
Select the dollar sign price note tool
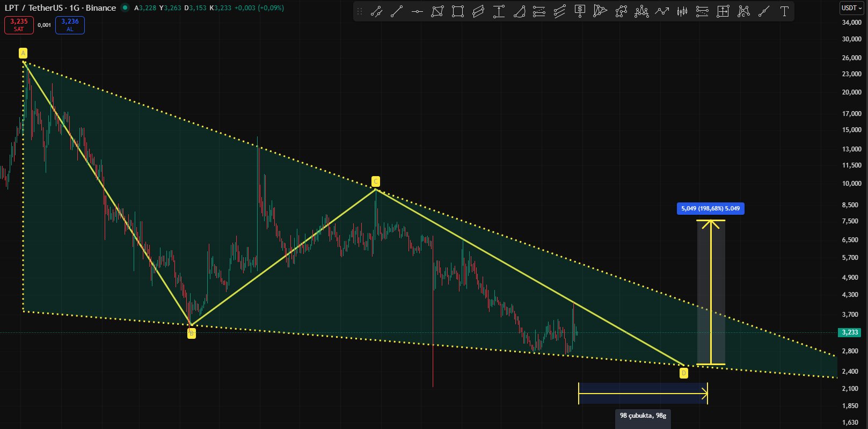(580, 11)
